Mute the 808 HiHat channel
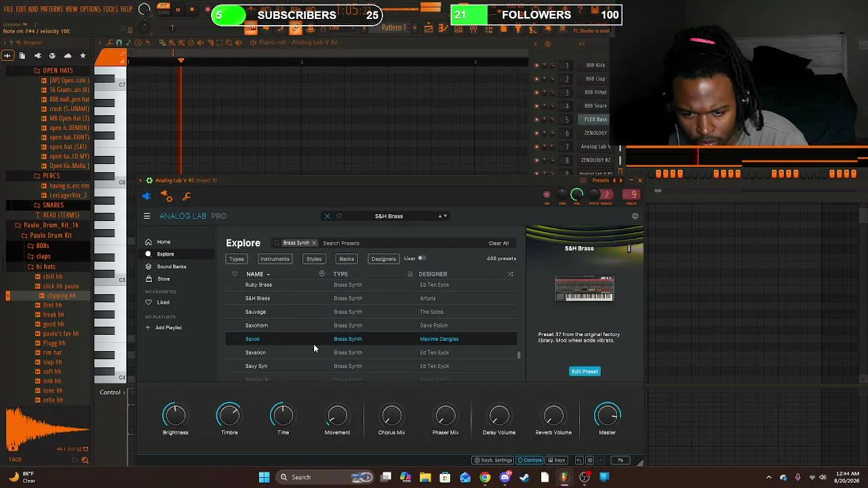This screenshot has height=488, width=868. coord(536,92)
